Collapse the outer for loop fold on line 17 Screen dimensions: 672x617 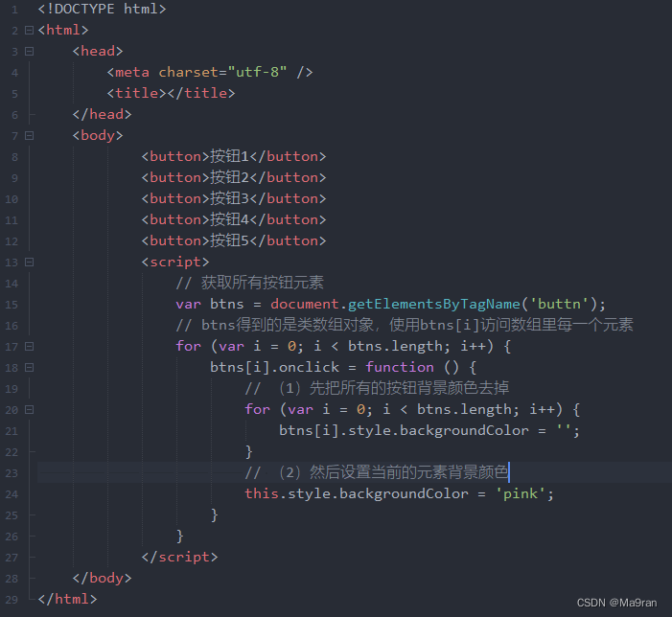29,347
